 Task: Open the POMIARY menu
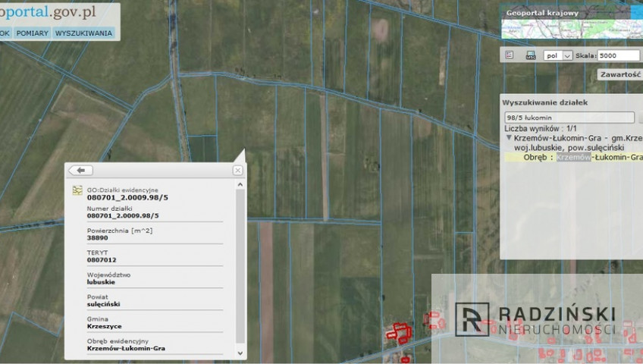[33, 33]
